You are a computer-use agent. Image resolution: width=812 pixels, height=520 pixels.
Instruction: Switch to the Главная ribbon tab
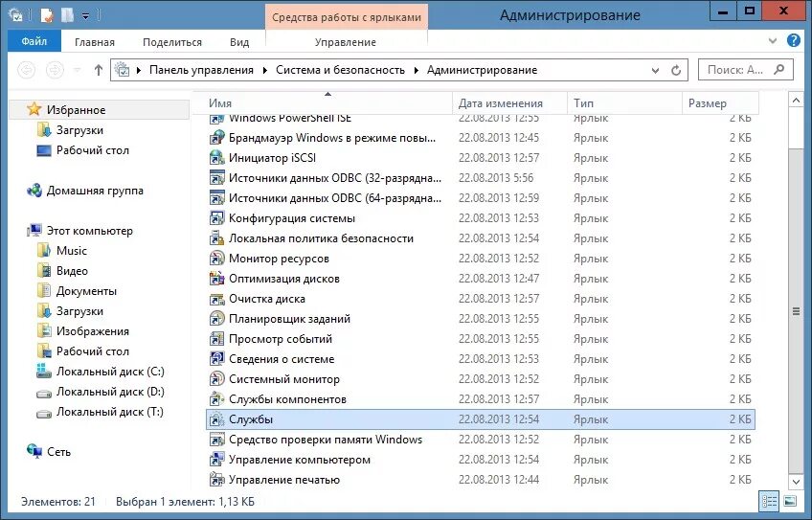tap(95, 42)
